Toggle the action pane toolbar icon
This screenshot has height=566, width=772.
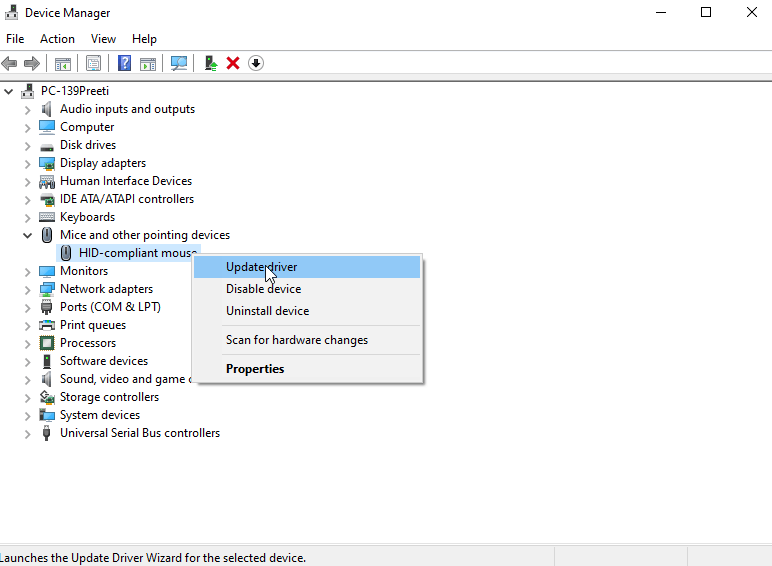148,63
